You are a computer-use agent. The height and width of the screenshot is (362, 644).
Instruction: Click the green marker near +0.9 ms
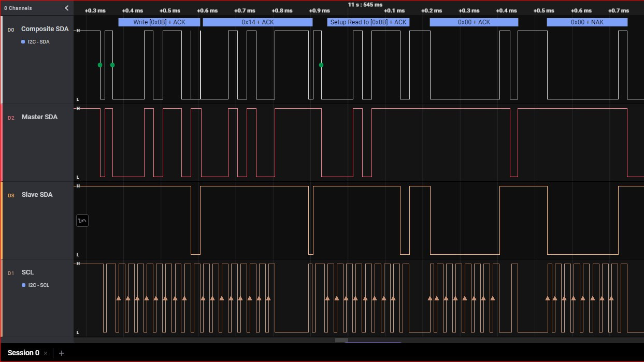321,65
